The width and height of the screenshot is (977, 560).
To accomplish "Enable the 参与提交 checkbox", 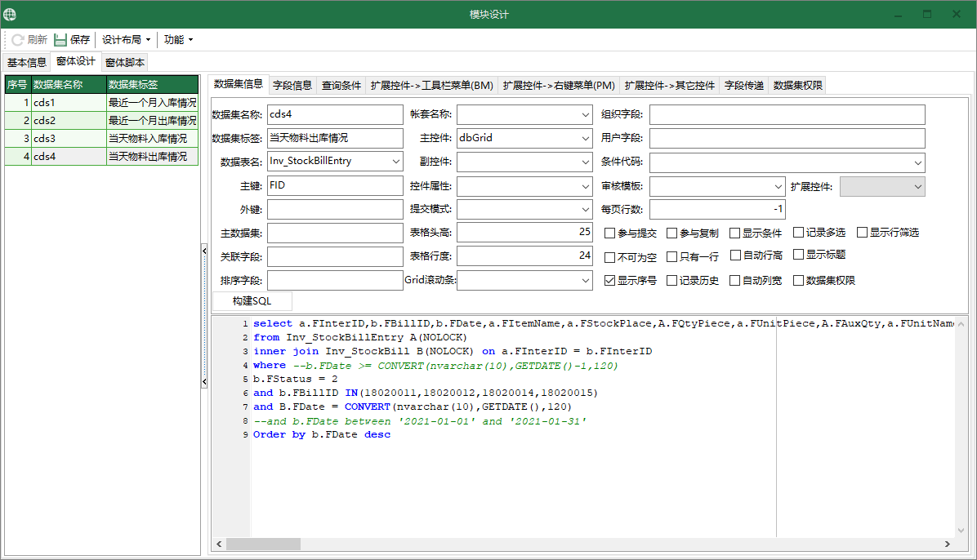I will pos(610,233).
